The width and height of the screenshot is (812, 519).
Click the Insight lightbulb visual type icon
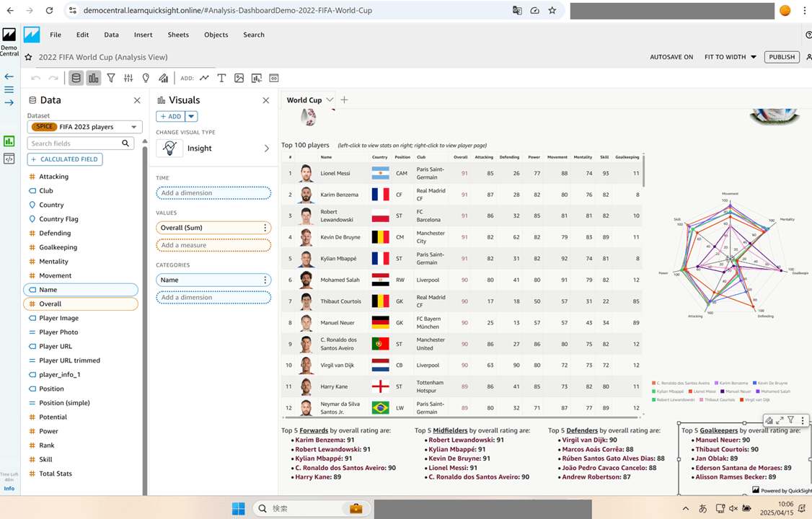(x=170, y=148)
